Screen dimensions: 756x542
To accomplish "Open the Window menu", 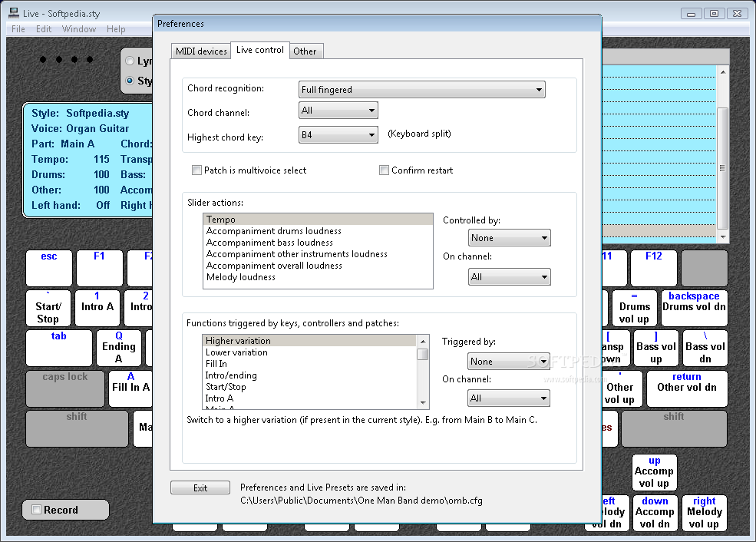I will tap(79, 29).
